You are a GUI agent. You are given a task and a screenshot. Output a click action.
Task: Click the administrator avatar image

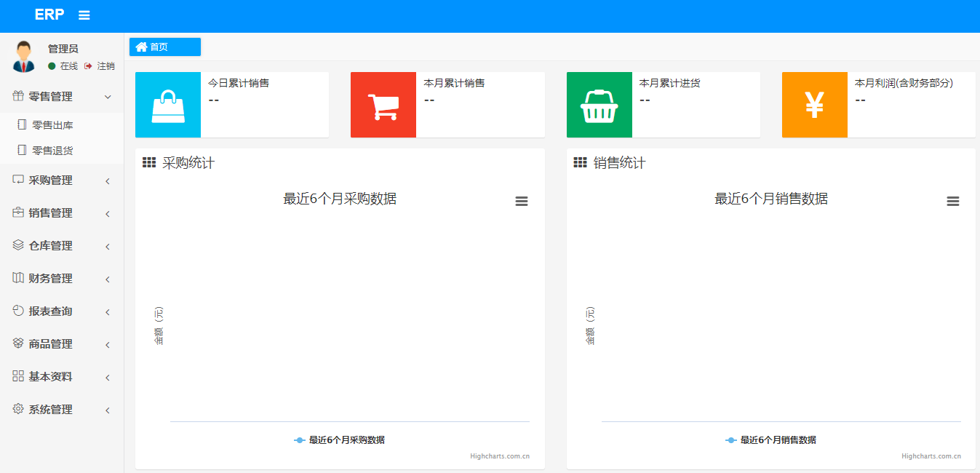pos(23,57)
